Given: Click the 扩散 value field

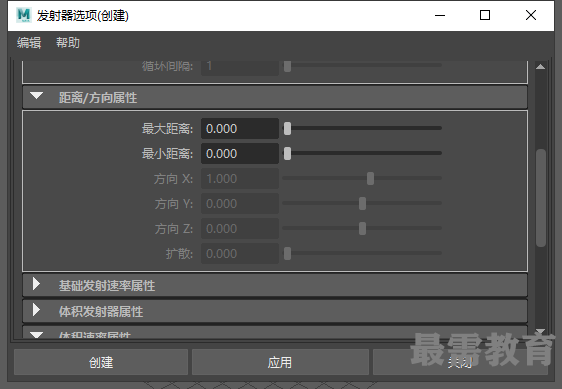Looking at the screenshot, I should coord(240,253).
